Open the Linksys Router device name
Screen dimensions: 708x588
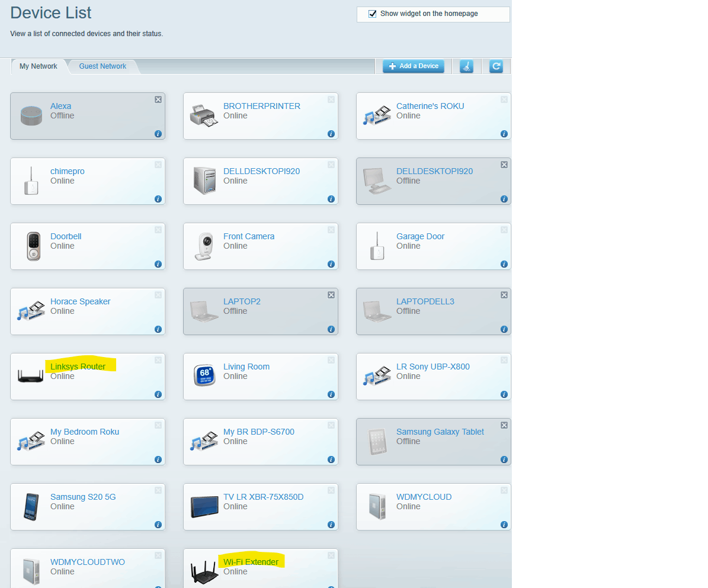[78, 367]
